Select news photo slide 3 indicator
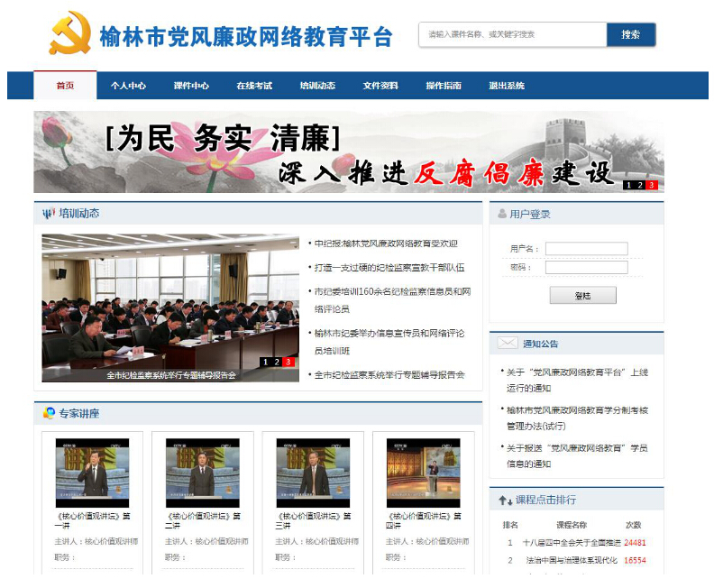This screenshot has height=588, width=714. (288, 362)
